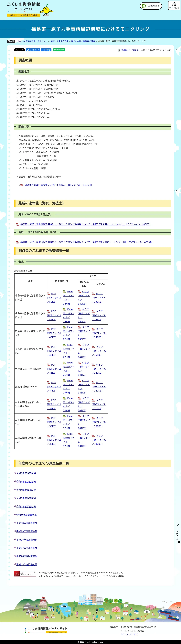The image size is (181, 644).
Task: Open the 廃炉・除染等の取組 breadcrumb
Action: coord(59,41)
